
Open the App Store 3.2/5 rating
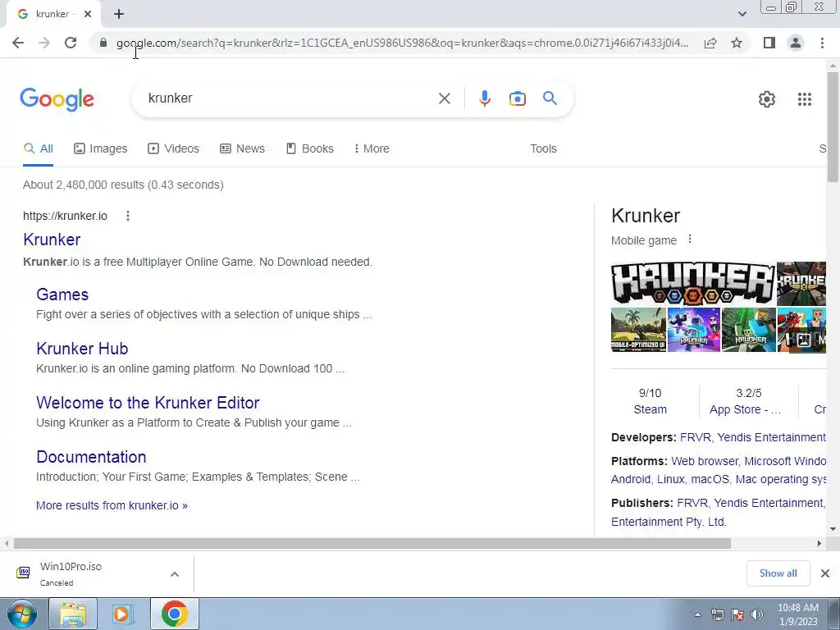(x=746, y=401)
